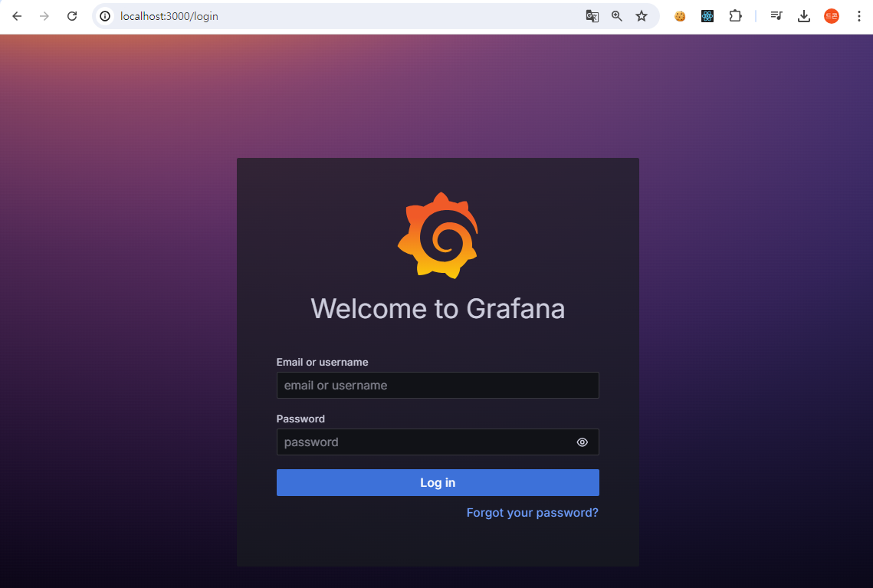Click the Password label
Image resolution: width=873 pixels, height=588 pixels.
(x=300, y=419)
